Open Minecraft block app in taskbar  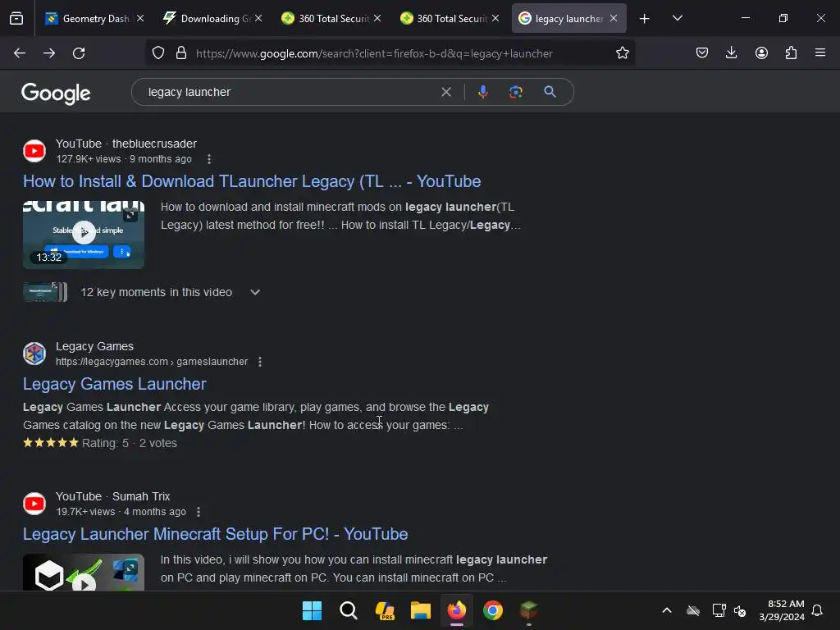(529, 610)
